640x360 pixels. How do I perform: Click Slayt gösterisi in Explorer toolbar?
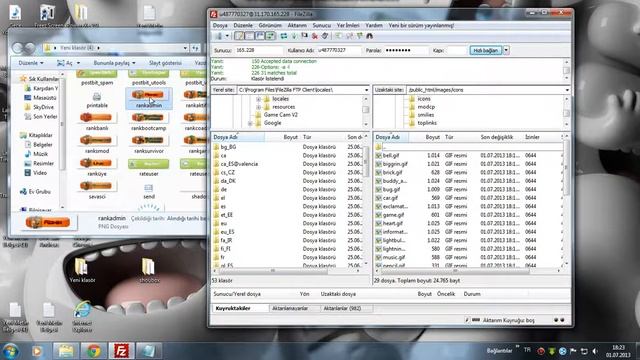(165, 63)
